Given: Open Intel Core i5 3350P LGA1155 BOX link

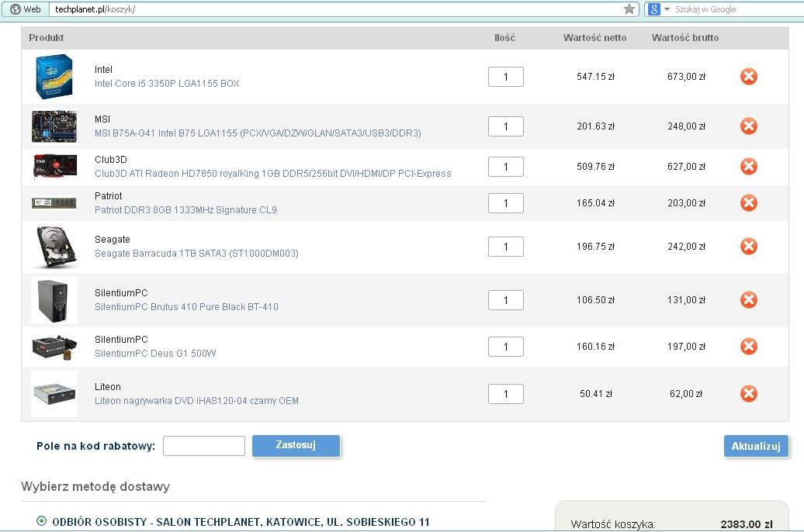Looking at the screenshot, I should pyautogui.click(x=167, y=84).
